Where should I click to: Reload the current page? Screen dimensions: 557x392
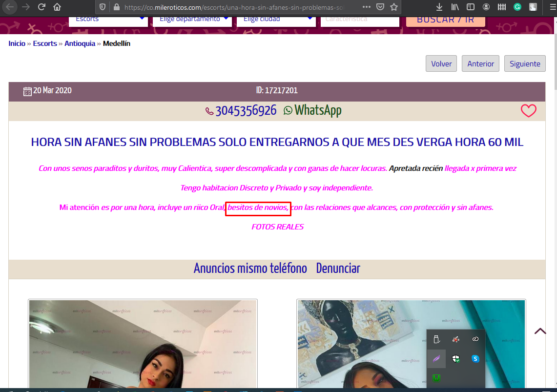pyautogui.click(x=41, y=7)
